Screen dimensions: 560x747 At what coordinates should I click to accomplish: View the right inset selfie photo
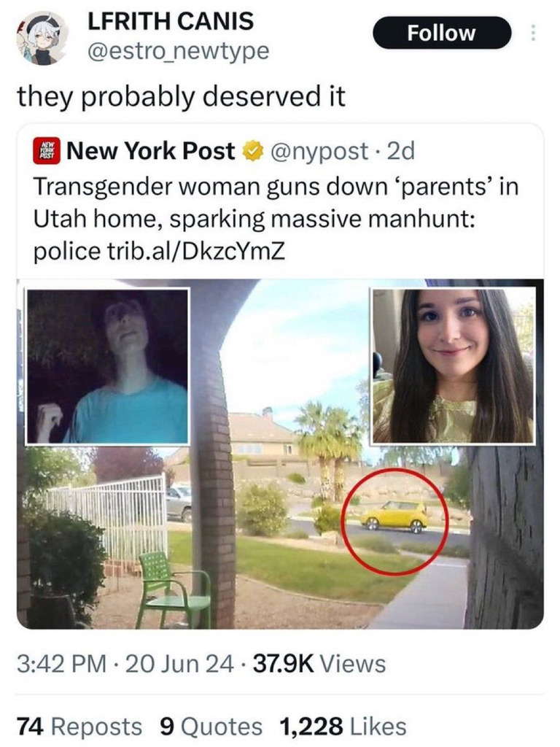pos(454,365)
